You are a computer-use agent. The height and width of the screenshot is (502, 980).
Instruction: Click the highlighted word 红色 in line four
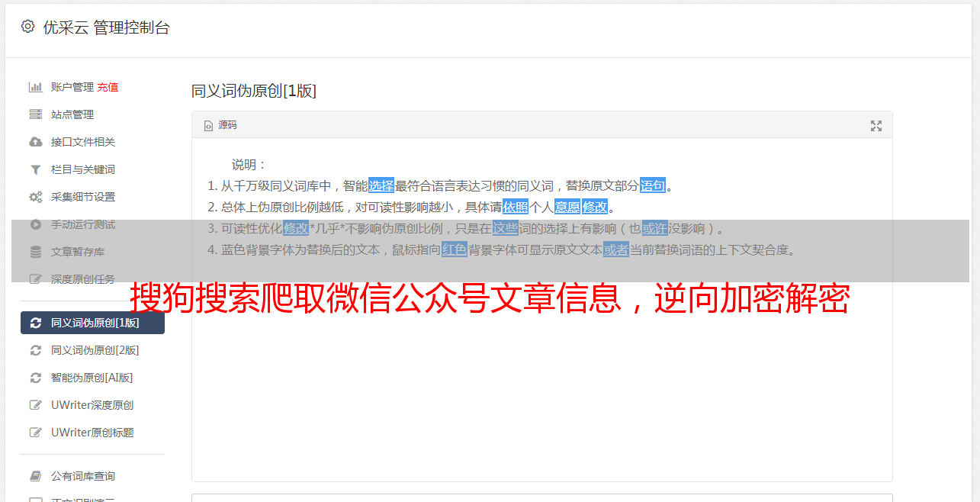[x=455, y=249]
